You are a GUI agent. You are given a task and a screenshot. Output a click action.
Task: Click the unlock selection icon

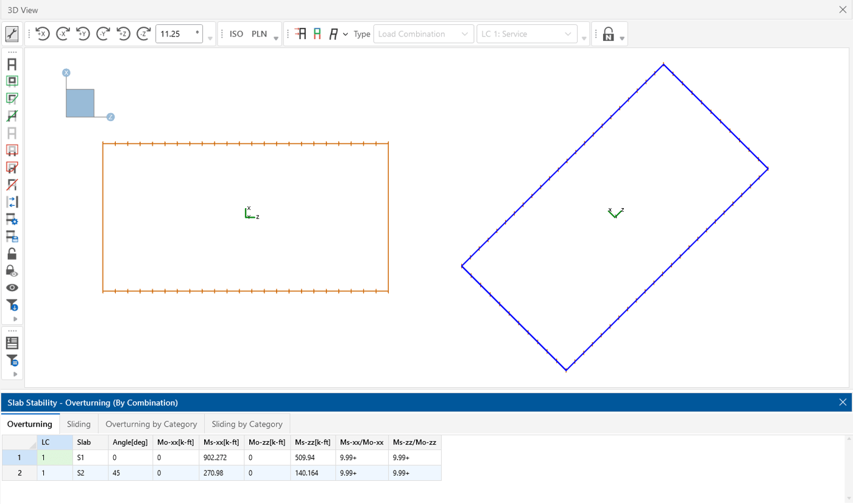12,254
